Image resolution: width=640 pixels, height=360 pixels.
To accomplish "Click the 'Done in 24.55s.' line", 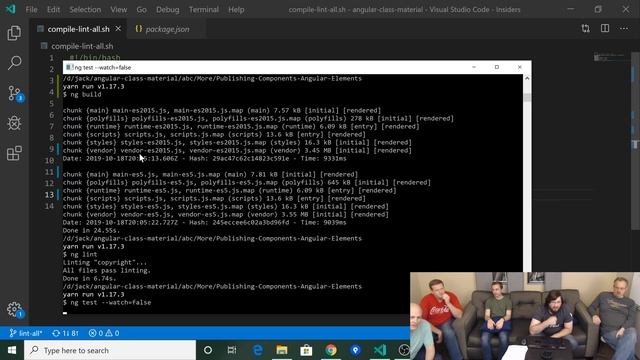I will (x=91, y=230).
